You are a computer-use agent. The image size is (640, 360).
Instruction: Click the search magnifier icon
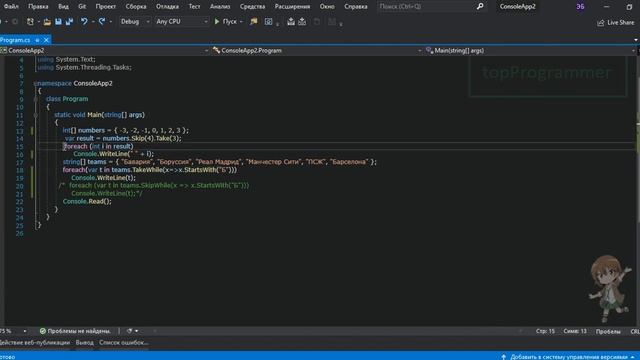[x=480, y=6]
